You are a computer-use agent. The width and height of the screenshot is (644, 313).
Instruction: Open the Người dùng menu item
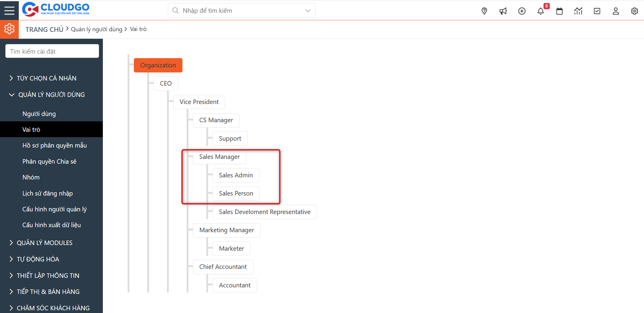39,114
